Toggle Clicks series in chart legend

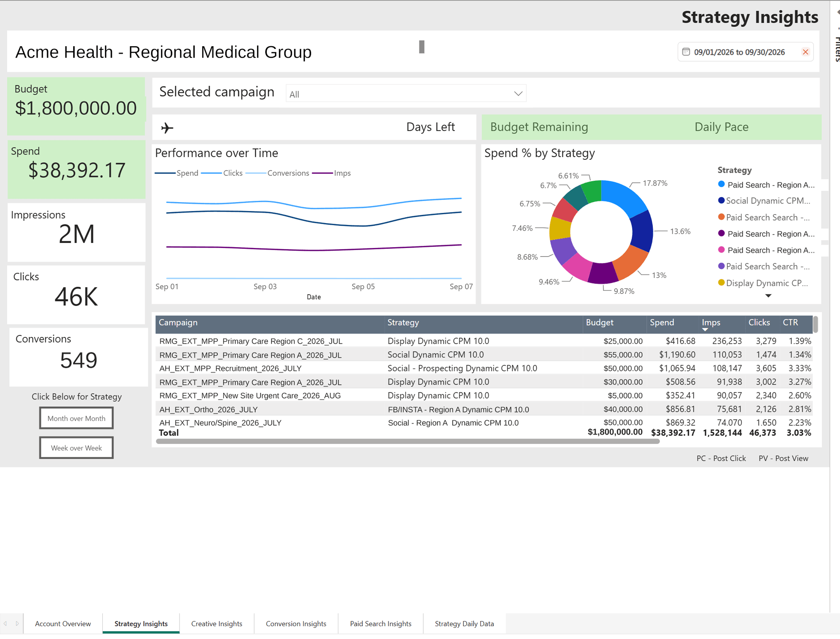click(222, 173)
